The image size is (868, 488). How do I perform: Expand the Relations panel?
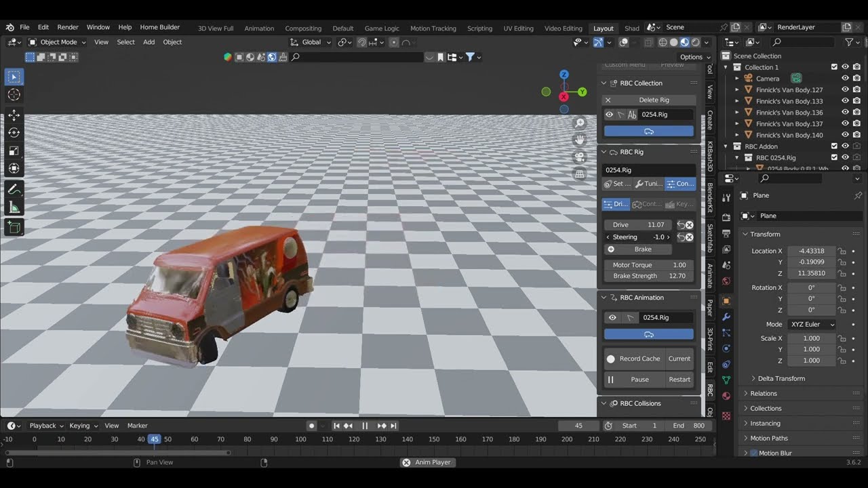pyautogui.click(x=764, y=393)
